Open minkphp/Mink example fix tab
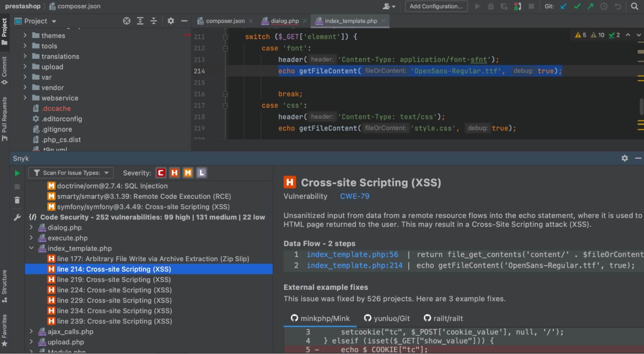 pos(320,318)
